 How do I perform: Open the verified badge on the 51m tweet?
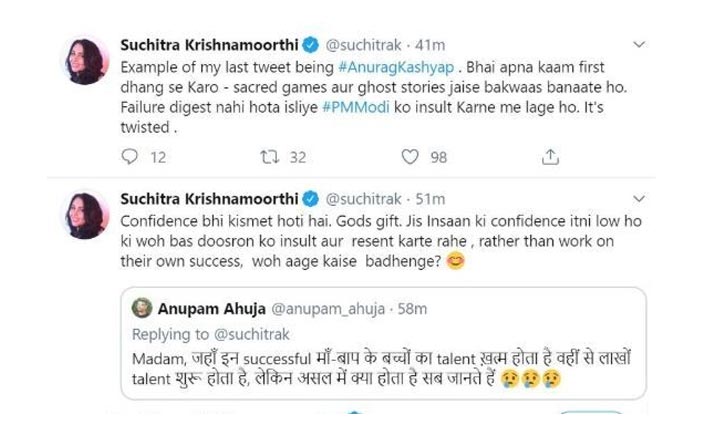click(x=310, y=199)
